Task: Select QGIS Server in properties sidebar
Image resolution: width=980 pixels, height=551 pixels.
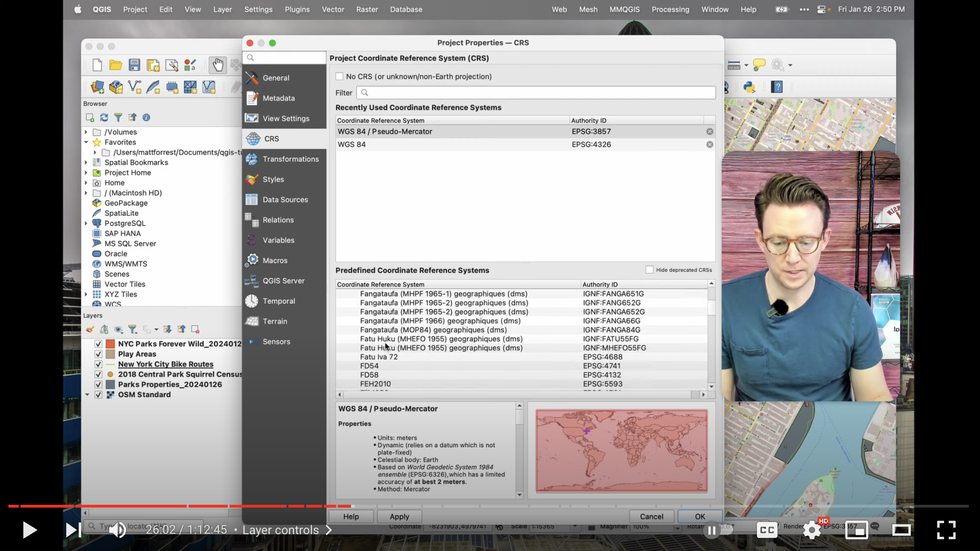Action: pos(284,281)
